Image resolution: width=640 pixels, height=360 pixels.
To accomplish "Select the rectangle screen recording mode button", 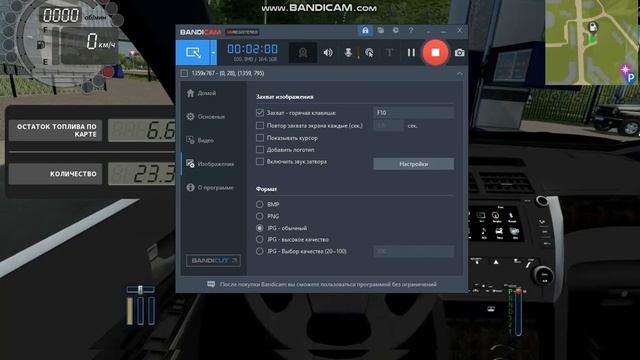I will (x=193, y=52).
